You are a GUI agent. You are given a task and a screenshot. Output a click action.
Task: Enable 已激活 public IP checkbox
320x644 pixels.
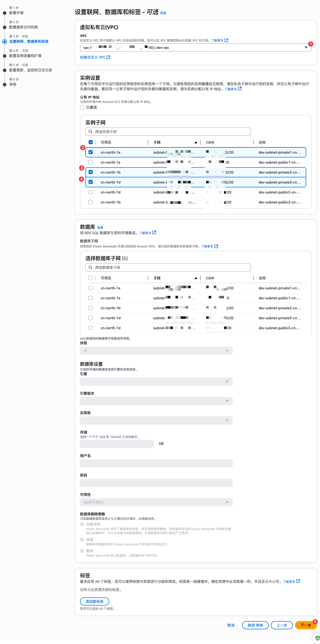(82, 107)
